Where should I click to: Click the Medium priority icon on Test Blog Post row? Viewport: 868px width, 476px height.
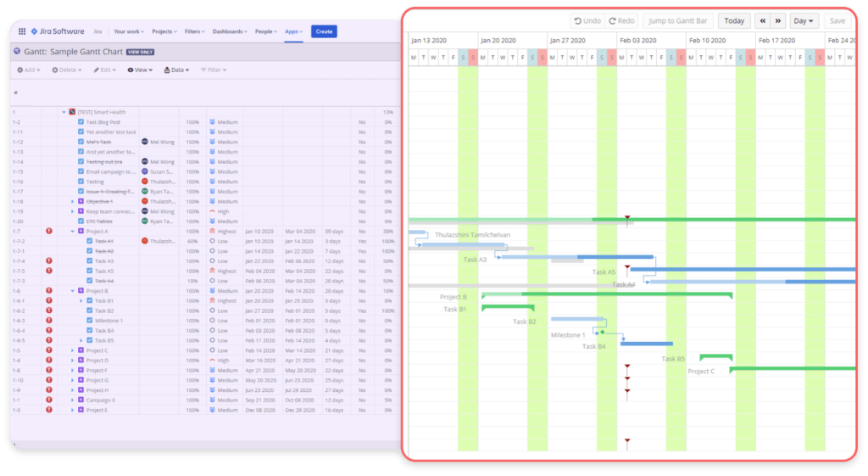pos(212,122)
